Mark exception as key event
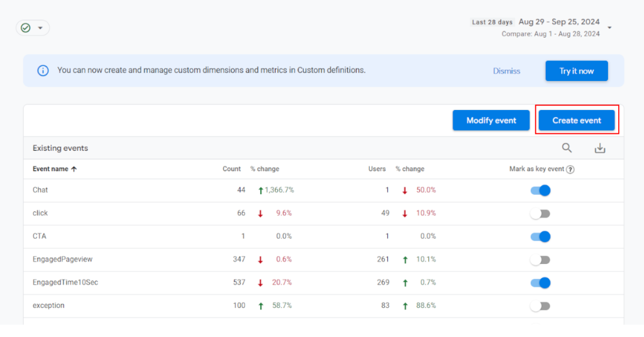This screenshot has width=644, height=337. pyautogui.click(x=540, y=306)
